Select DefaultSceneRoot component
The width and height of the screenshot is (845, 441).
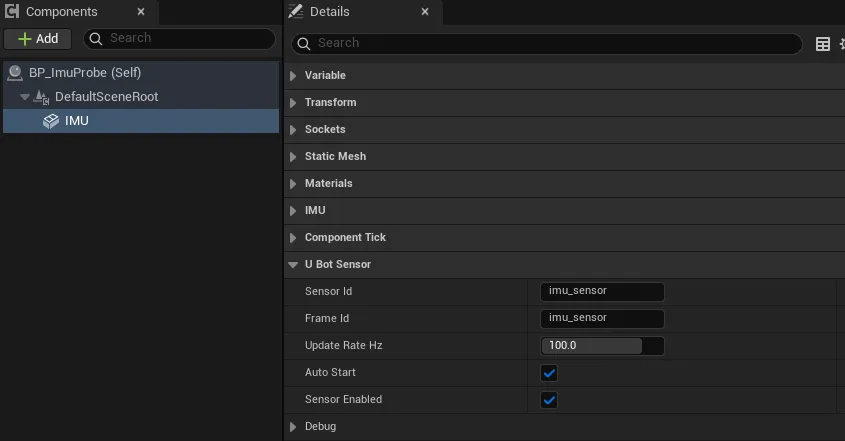(141, 97)
